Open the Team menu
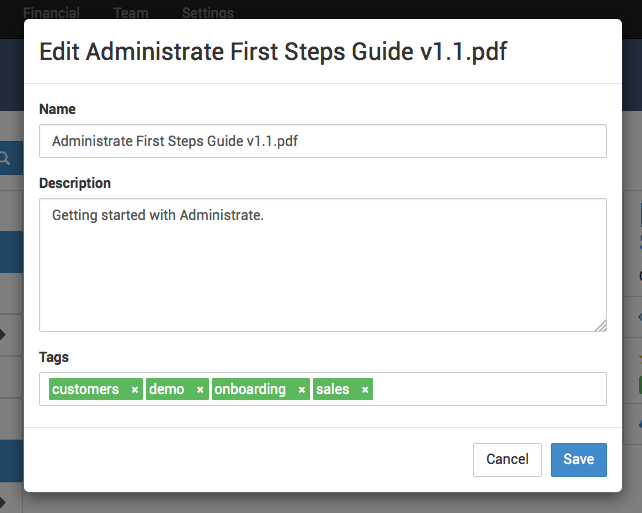642x513 pixels. click(131, 13)
